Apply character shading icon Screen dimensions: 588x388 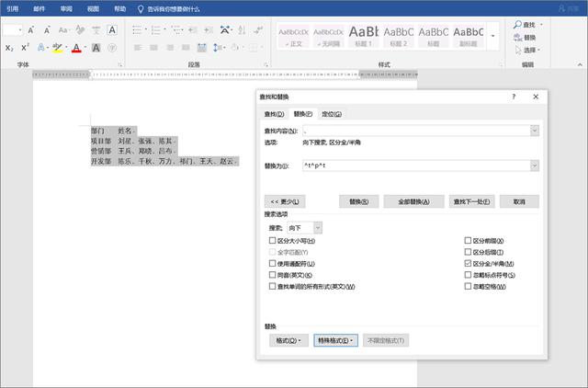pyautogui.click(x=96, y=48)
